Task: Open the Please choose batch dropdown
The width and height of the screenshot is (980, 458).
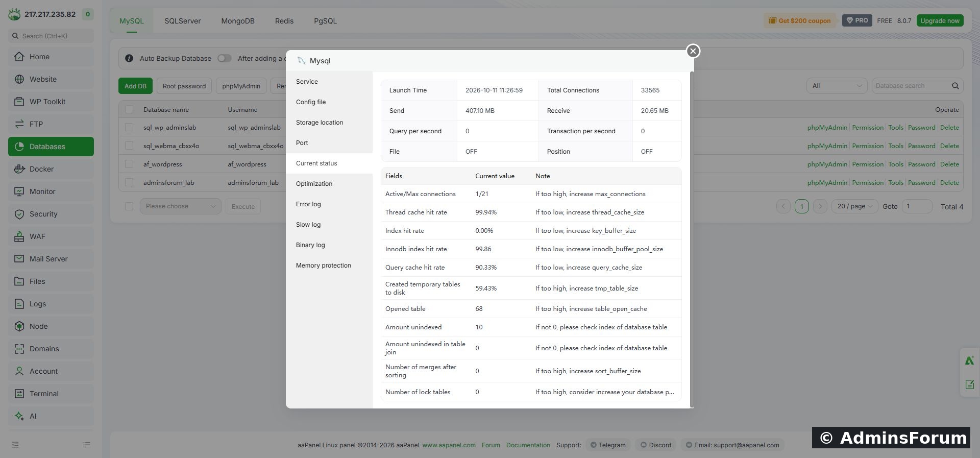Action: (180, 206)
